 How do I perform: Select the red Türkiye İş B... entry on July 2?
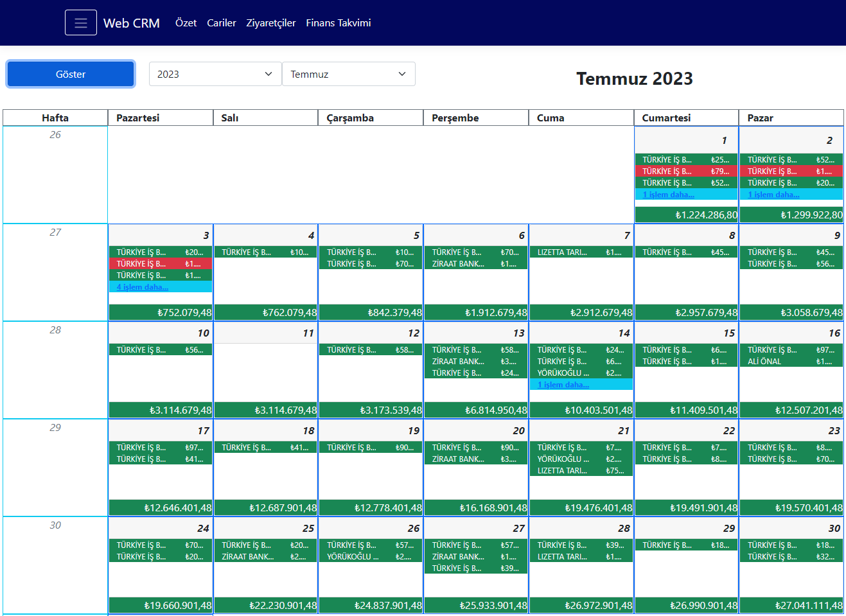[x=791, y=172]
